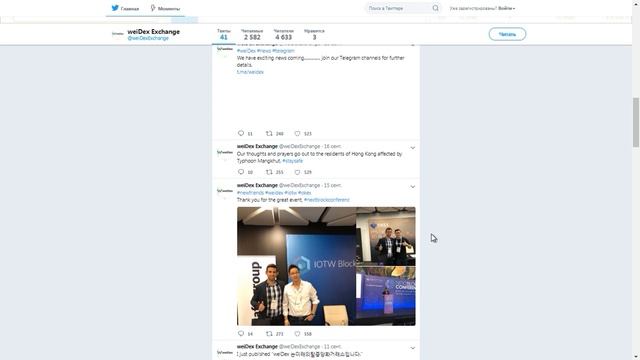Click the #staysafe hashtag
The width and height of the screenshot is (640, 360).
pyautogui.click(x=293, y=161)
